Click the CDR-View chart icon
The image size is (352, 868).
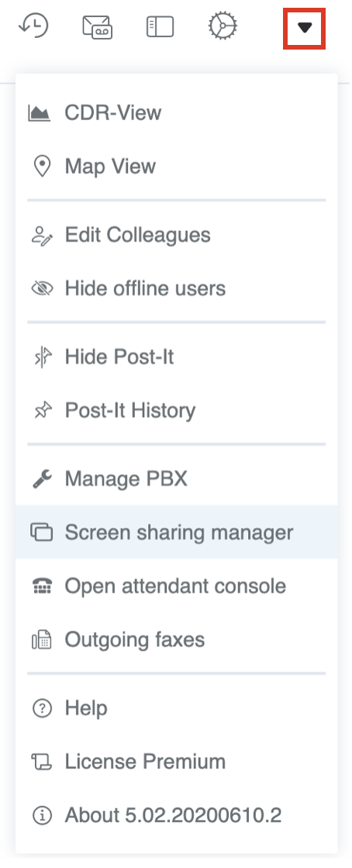coord(40,113)
